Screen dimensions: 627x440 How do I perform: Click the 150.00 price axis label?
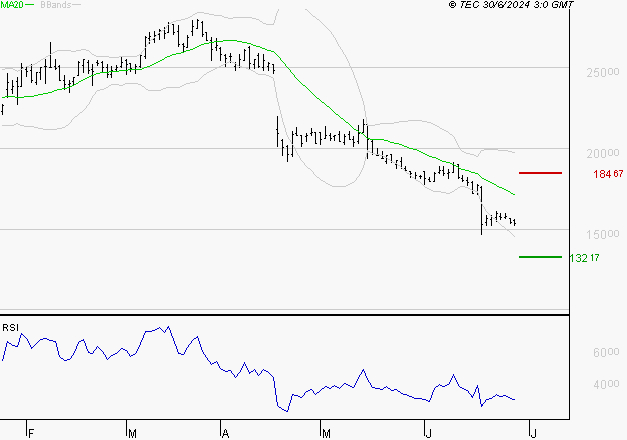pyautogui.click(x=603, y=234)
